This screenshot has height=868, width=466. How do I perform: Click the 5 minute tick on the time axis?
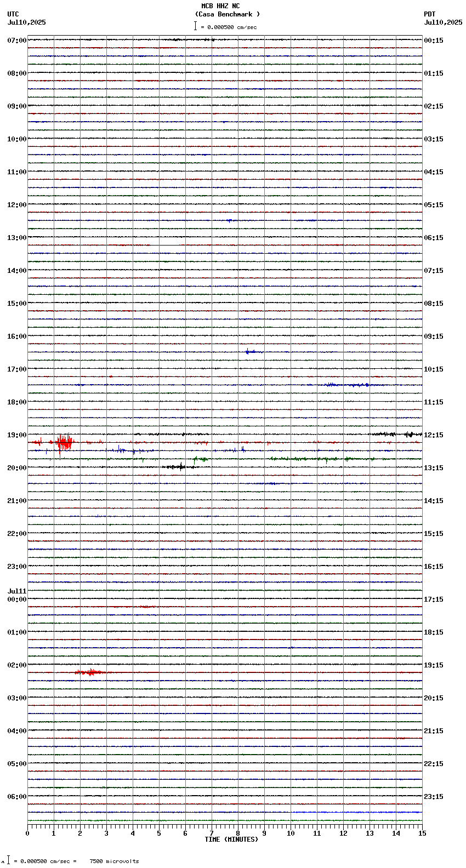pos(159,833)
